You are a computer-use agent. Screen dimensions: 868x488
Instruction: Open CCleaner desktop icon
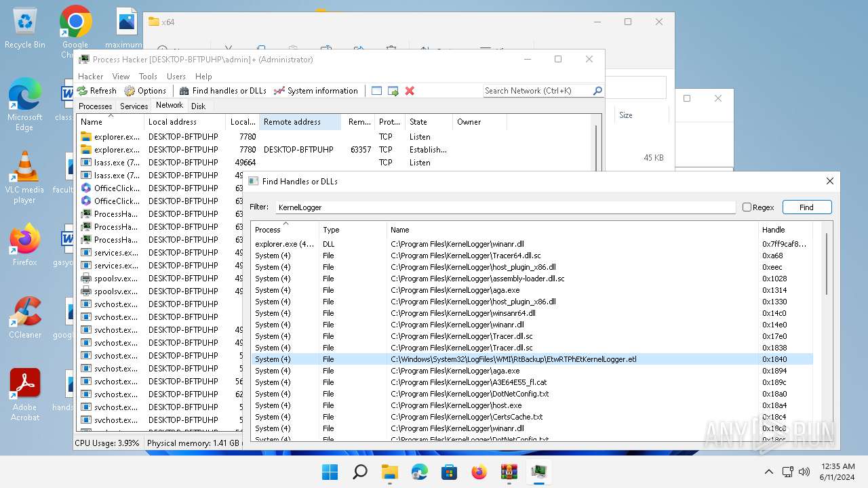(x=24, y=317)
